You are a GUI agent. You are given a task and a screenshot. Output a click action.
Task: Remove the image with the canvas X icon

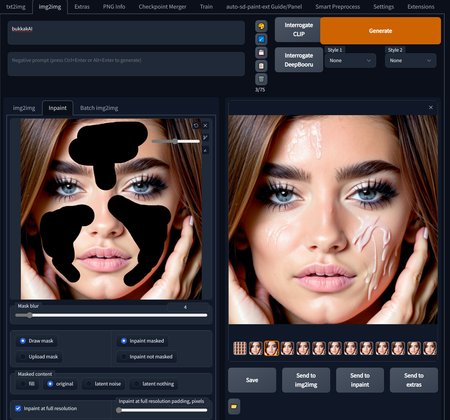(x=205, y=126)
